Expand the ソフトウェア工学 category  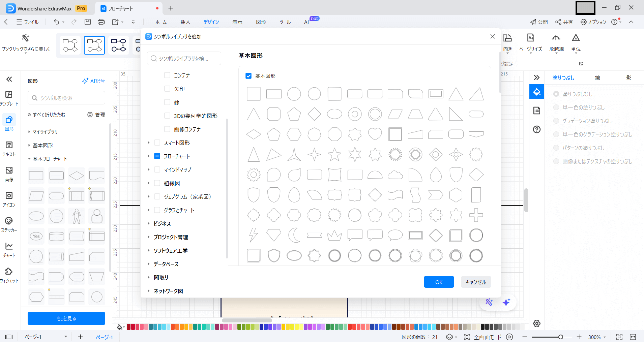pyautogui.click(x=148, y=250)
